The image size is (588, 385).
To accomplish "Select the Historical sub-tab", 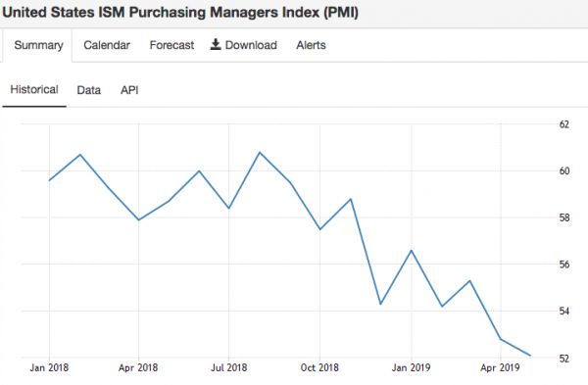I will [34, 89].
